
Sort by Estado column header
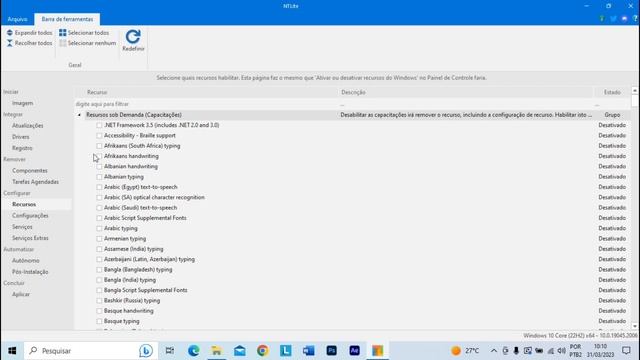[612, 92]
